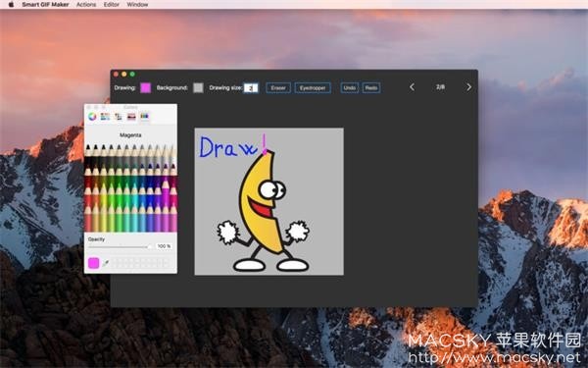588x368 pixels.
Task: Go to the previous frame arrow
Action: coord(412,87)
